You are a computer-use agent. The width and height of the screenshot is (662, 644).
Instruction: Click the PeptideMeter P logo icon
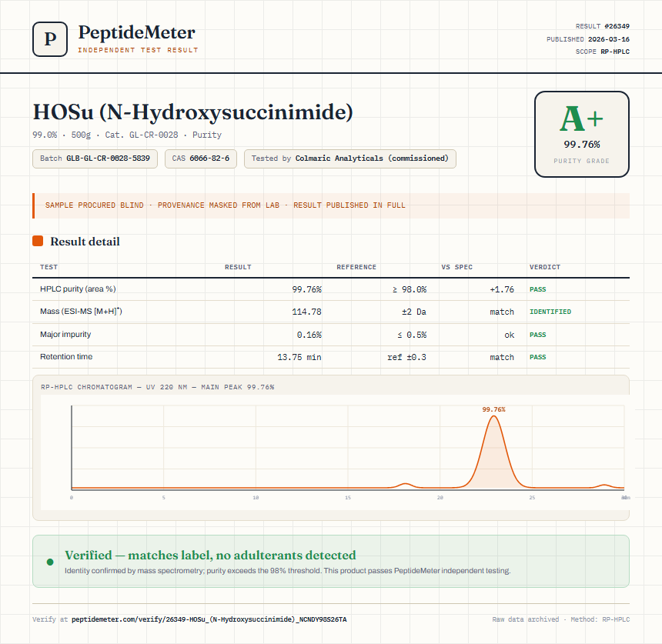[x=50, y=39]
